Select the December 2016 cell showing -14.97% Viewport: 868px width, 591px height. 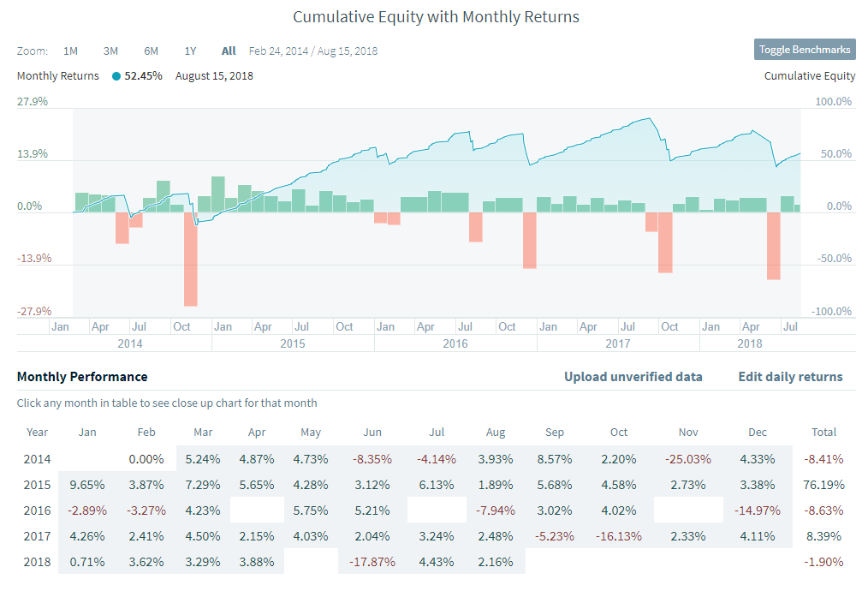coord(757,510)
